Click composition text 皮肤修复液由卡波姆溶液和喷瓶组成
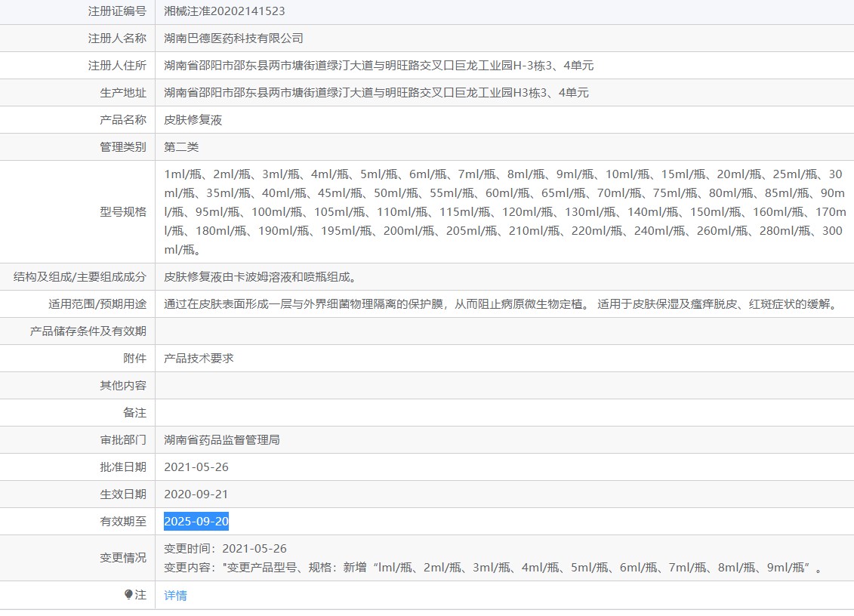Image resolution: width=854 pixels, height=616 pixels. [x=261, y=277]
